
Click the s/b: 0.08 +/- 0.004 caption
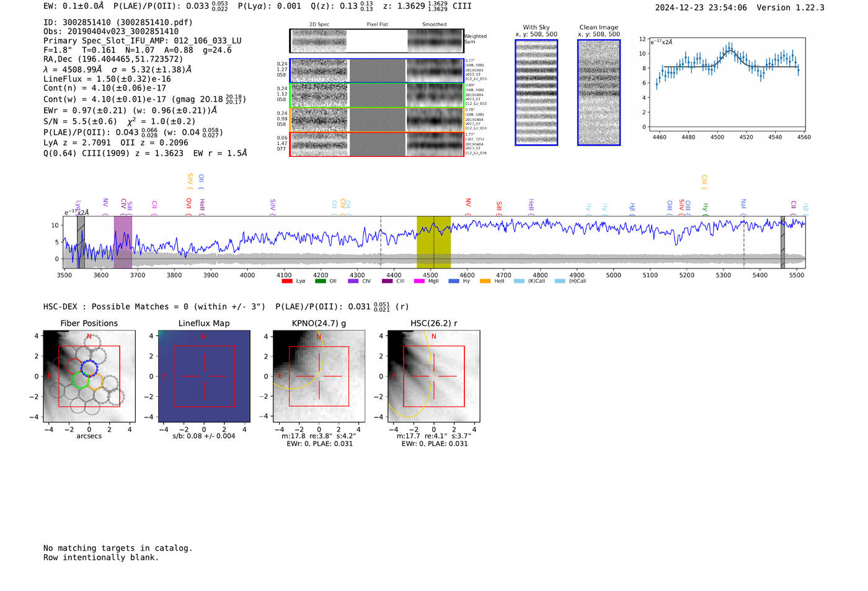pyautogui.click(x=204, y=436)
